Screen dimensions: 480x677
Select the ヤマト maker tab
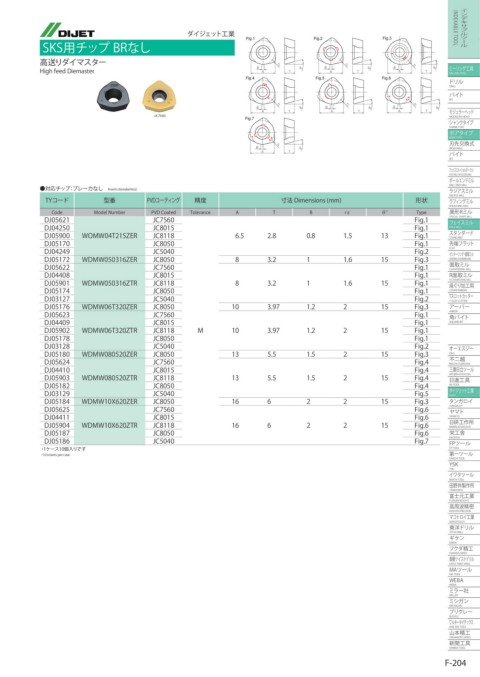(464, 413)
